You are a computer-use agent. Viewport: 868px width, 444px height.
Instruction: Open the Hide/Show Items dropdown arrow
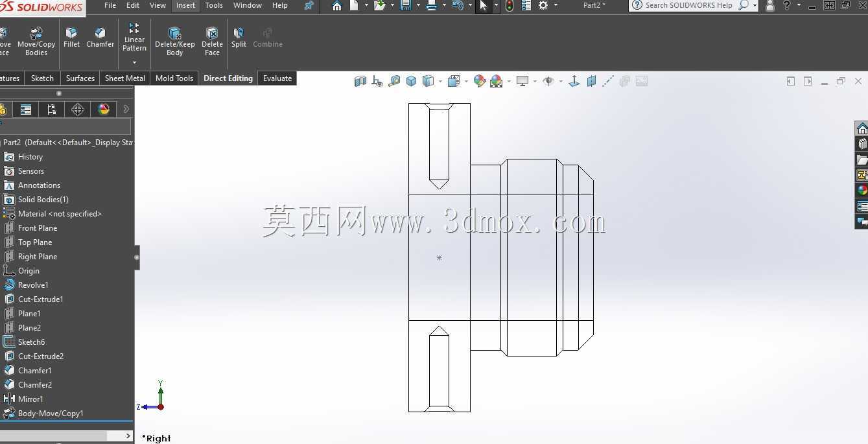560,82
